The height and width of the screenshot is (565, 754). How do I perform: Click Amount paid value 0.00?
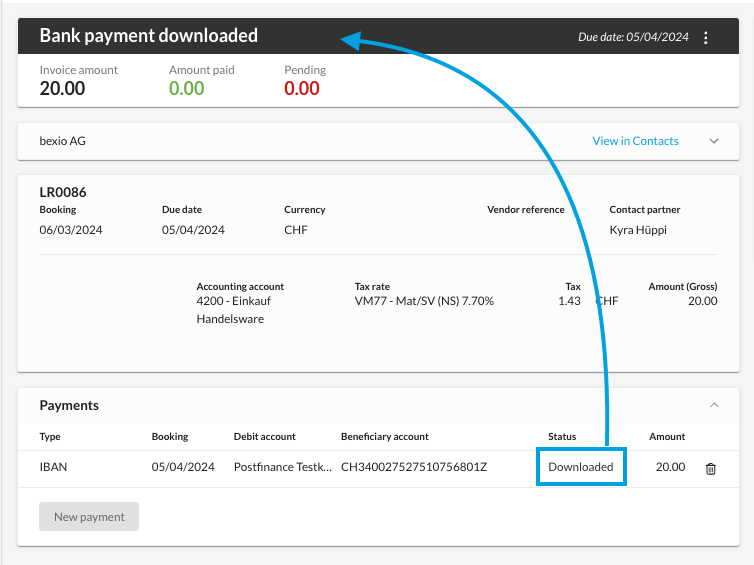[187, 88]
